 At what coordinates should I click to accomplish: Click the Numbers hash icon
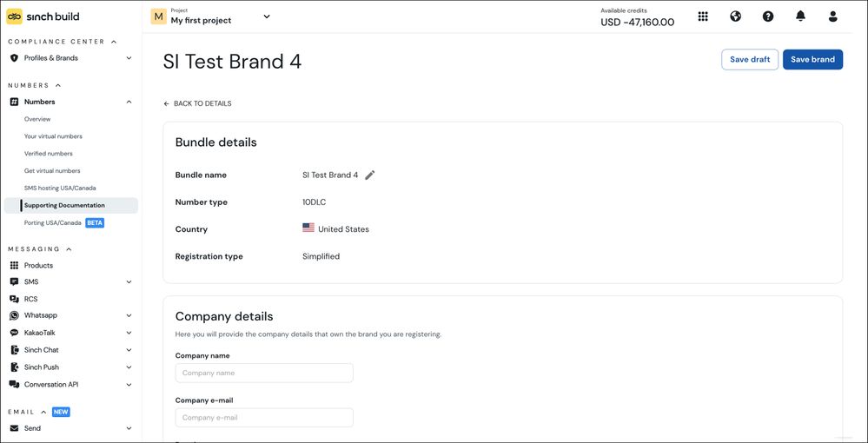[15, 102]
